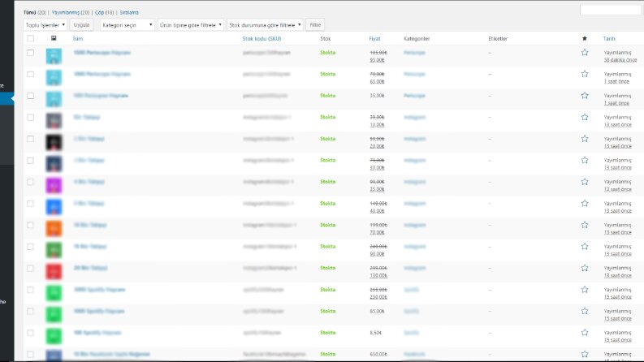This screenshot has height=362, width=644.
Task: Open the Sıralama sorting view
Action: (129, 12)
